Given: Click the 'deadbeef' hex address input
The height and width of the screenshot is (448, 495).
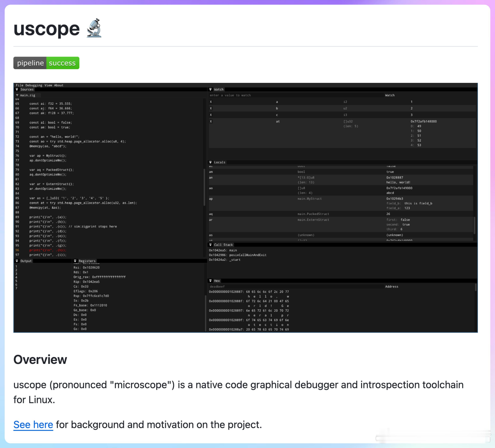Looking at the screenshot, I should coord(296,287).
